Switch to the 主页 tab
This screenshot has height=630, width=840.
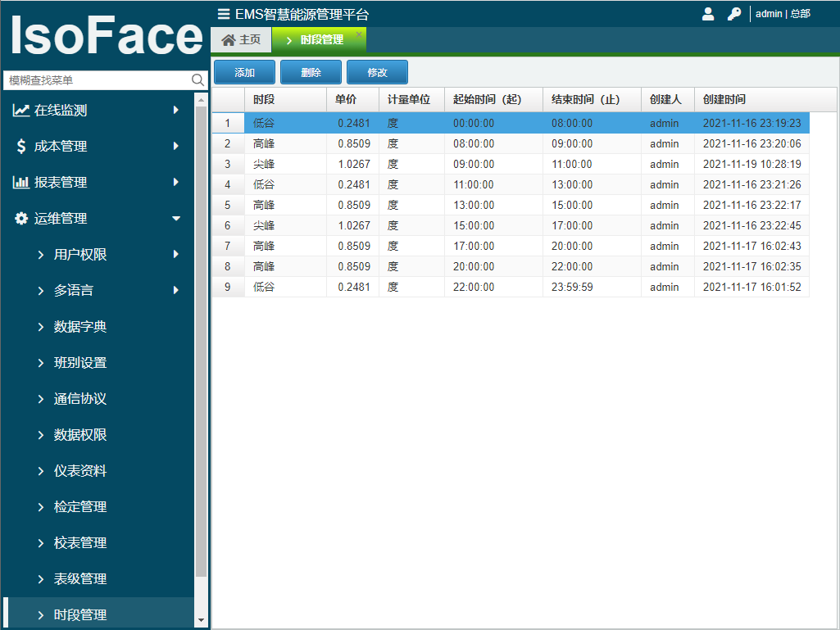pos(241,39)
